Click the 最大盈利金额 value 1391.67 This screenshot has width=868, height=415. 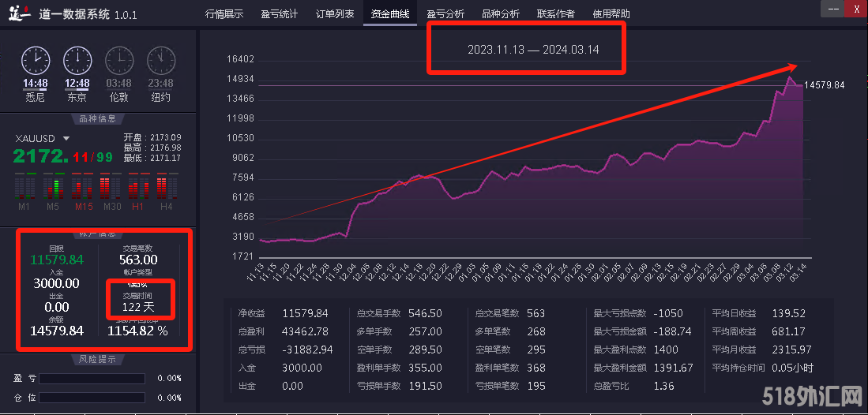point(673,368)
